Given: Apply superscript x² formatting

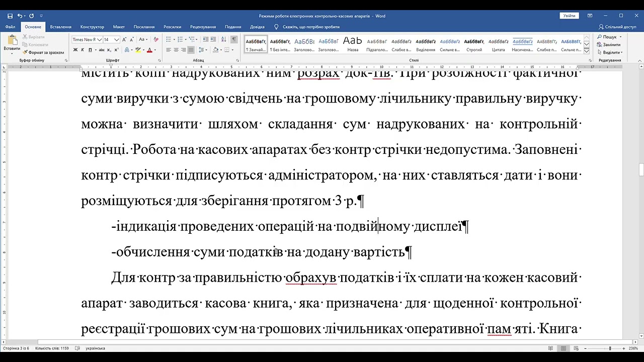Looking at the screenshot, I should (x=117, y=50).
